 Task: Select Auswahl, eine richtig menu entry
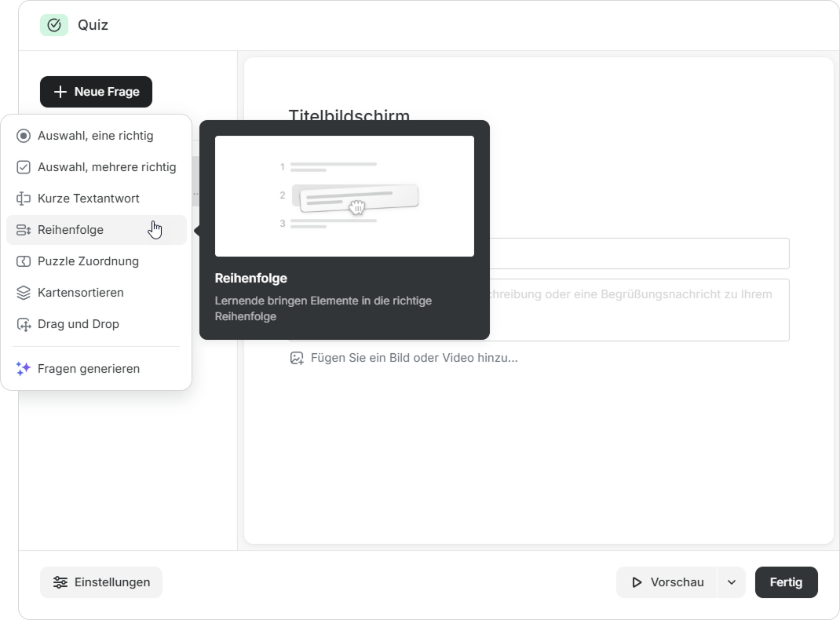(96, 136)
